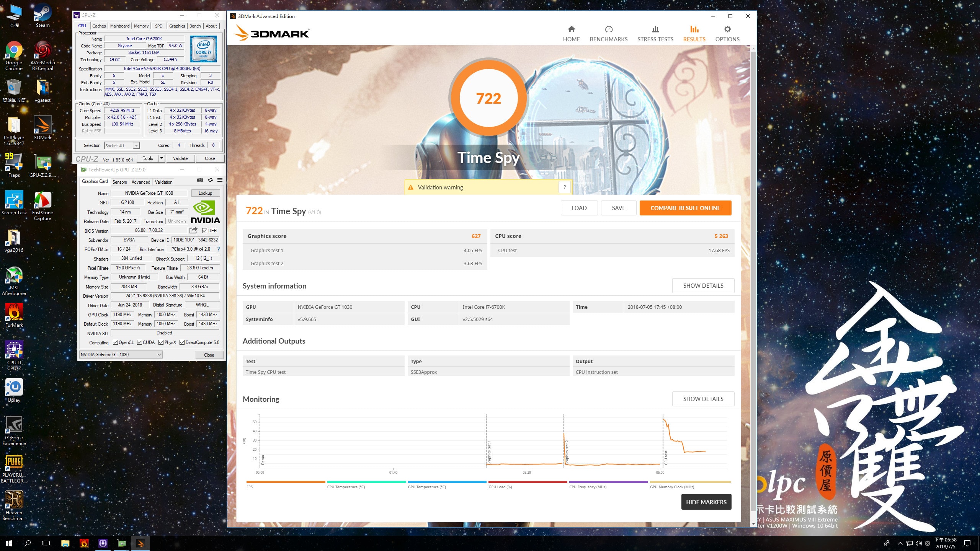Click GPU-Z refresh icon
The height and width of the screenshot is (551, 980).
pyautogui.click(x=210, y=180)
